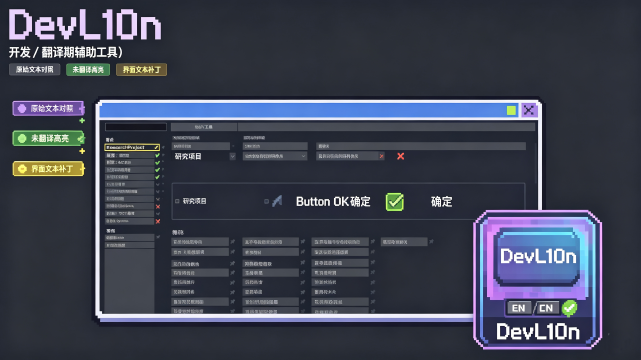Click the purple circle icon on the 原始文本对照 pill
The height and width of the screenshot is (360, 641).
pyautogui.click(x=22, y=108)
